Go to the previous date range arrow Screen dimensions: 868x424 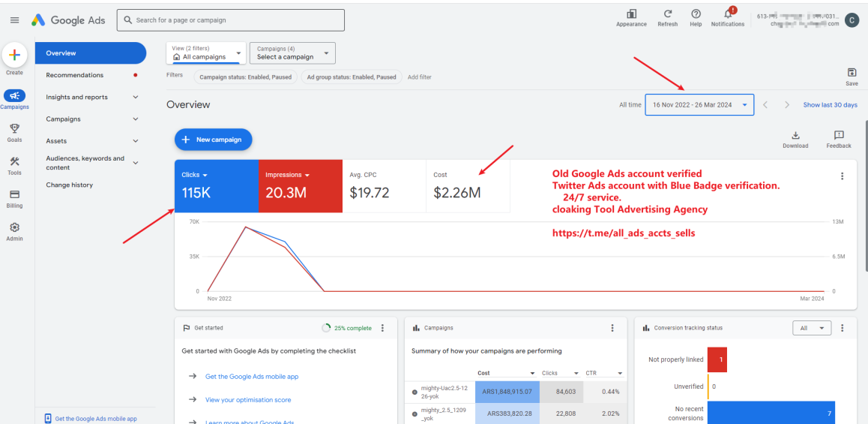pyautogui.click(x=765, y=105)
